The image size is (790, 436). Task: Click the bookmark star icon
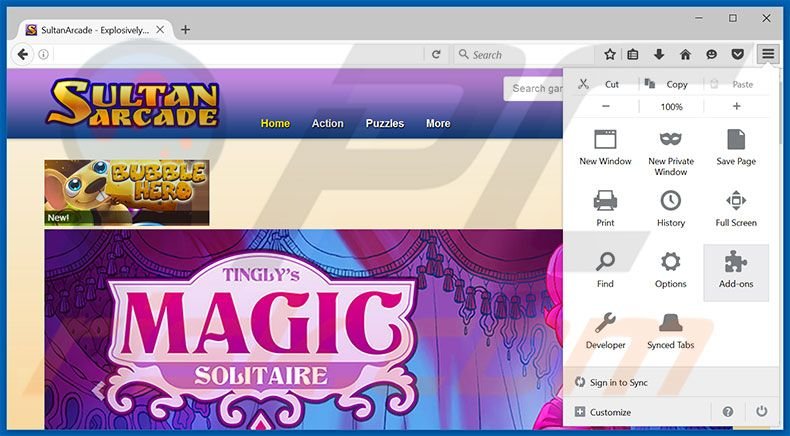coord(610,54)
